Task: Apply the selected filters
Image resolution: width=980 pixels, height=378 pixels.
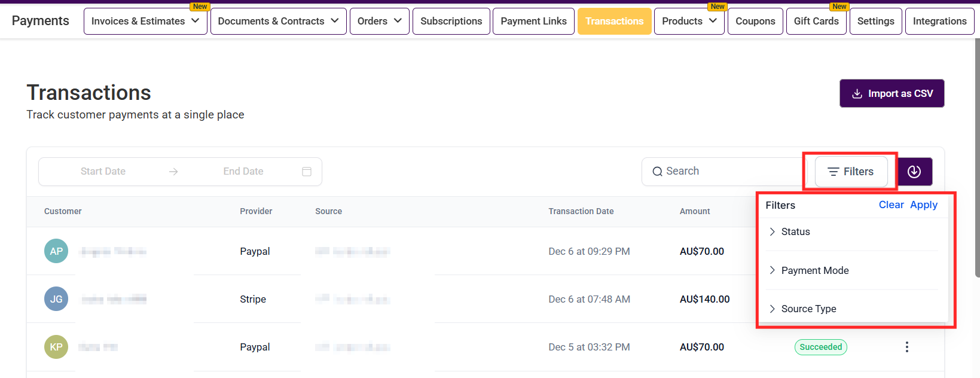Action: pyautogui.click(x=924, y=205)
